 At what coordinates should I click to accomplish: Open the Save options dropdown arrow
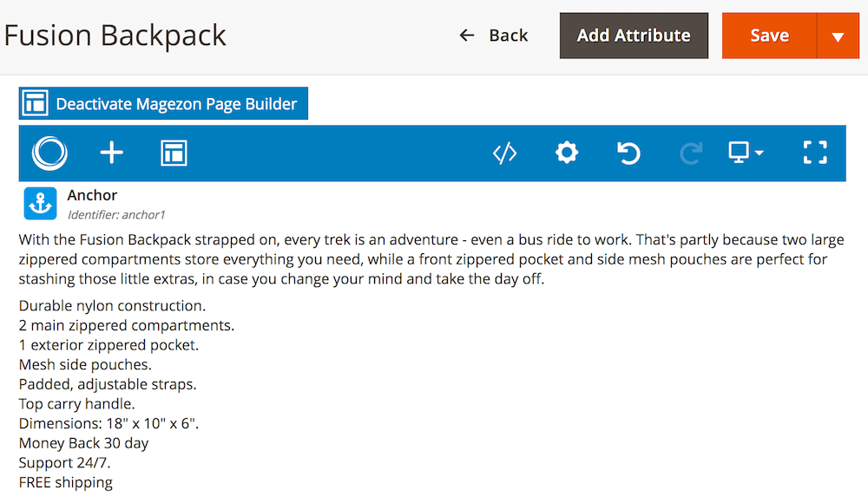pos(838,36)
